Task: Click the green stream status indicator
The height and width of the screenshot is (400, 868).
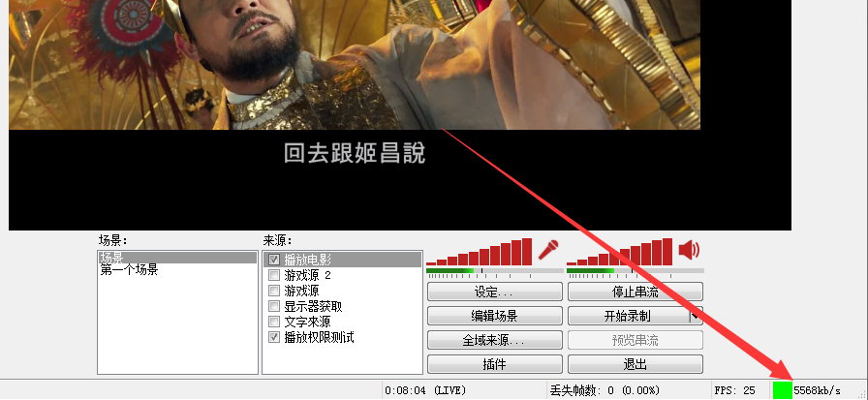Action: point(783,390)
